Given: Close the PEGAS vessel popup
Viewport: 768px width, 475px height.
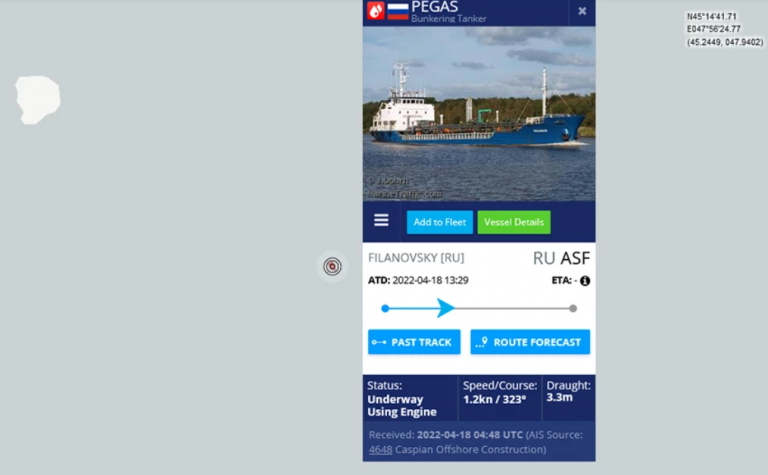Looking at the screenshot, I should 582,11.
